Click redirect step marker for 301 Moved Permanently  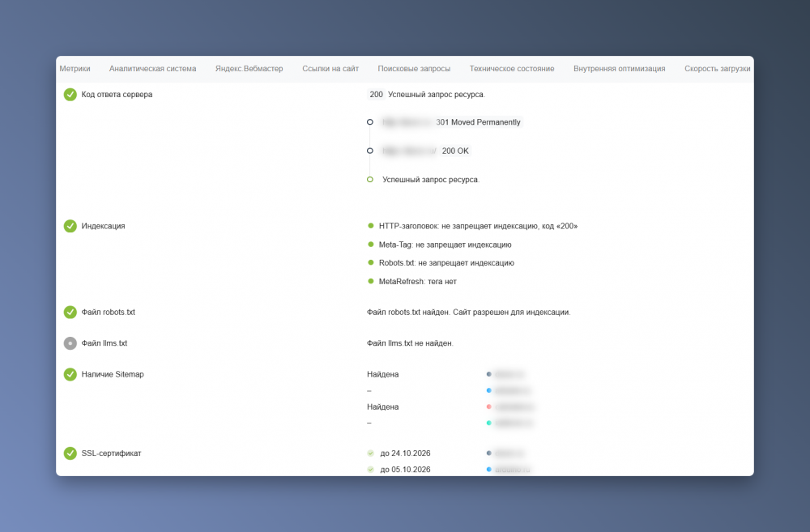370,122
